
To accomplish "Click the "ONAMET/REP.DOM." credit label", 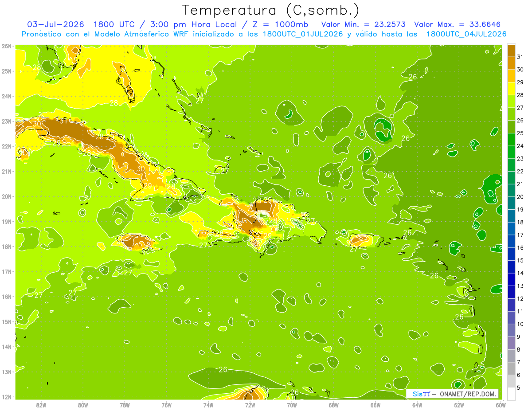I will (468, 394).
